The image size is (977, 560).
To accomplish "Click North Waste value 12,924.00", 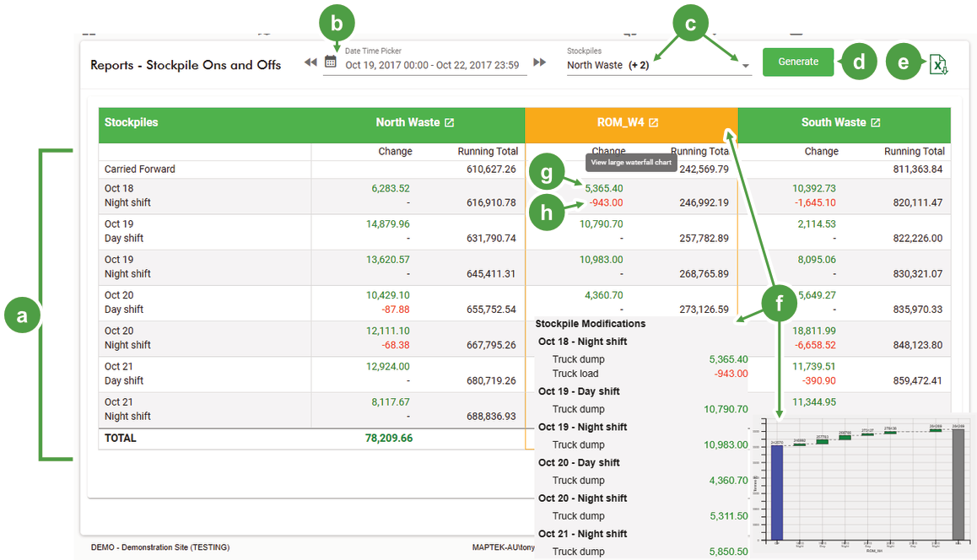I will (x=387, y=367).
